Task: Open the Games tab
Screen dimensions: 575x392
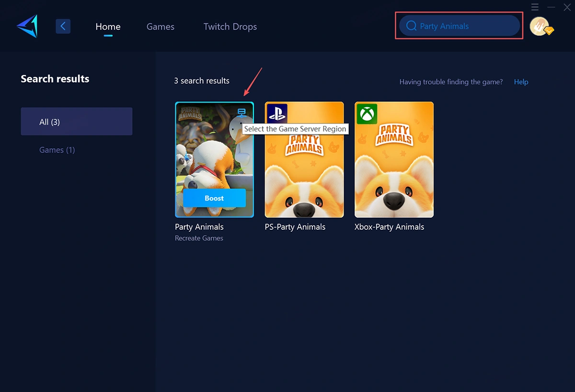Action: pos(160,27)
